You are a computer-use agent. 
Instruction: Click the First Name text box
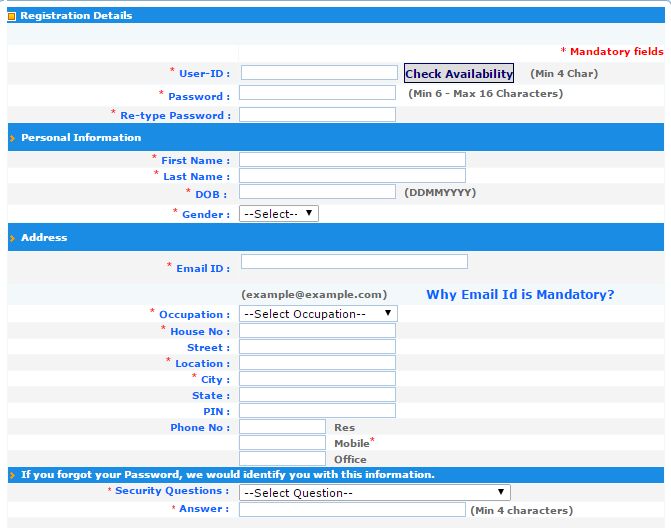(352, 160)
